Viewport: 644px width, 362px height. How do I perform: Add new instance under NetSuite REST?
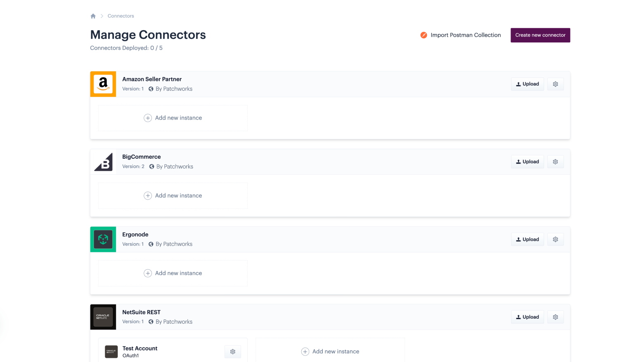tap(330, 351)
